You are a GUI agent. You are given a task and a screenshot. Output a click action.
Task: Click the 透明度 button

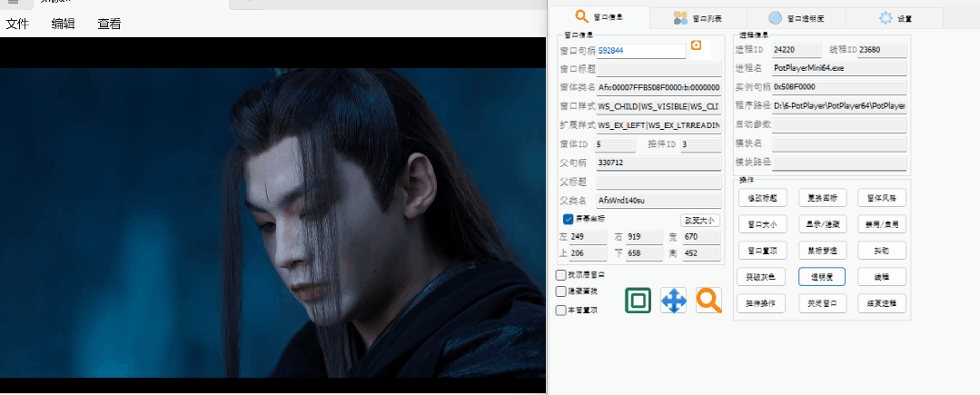(822, 277)
